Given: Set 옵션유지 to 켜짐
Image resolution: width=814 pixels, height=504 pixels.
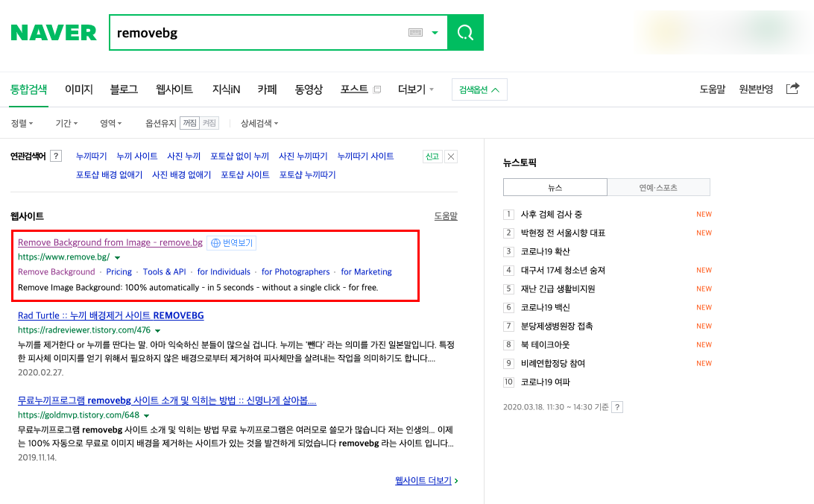Looking at the screenshot, I should click(209, 123).
